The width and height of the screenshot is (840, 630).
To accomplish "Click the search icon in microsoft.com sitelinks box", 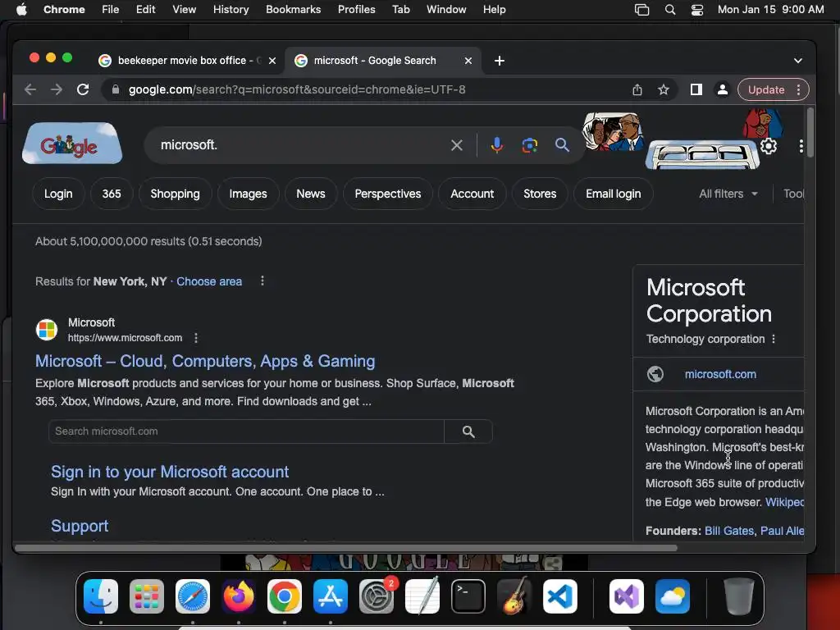I will click(468, 431).
